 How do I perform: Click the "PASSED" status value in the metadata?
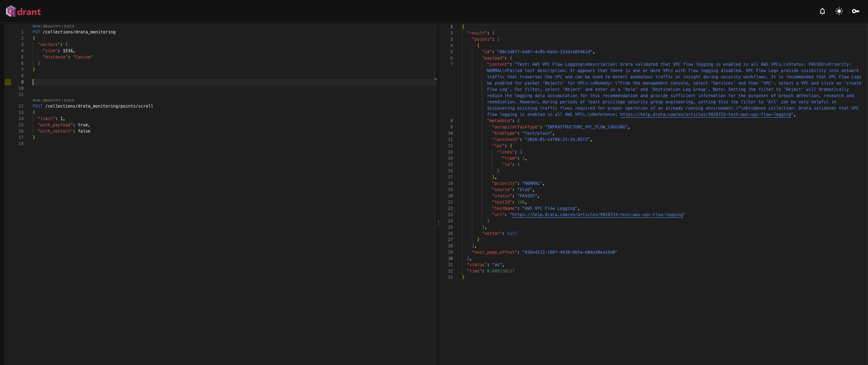pos(528,196)
